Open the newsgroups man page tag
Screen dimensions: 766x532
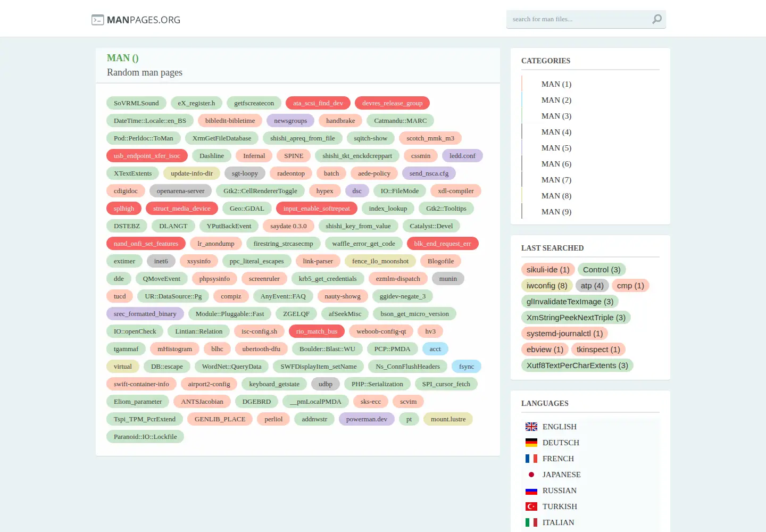coord(290,121)
